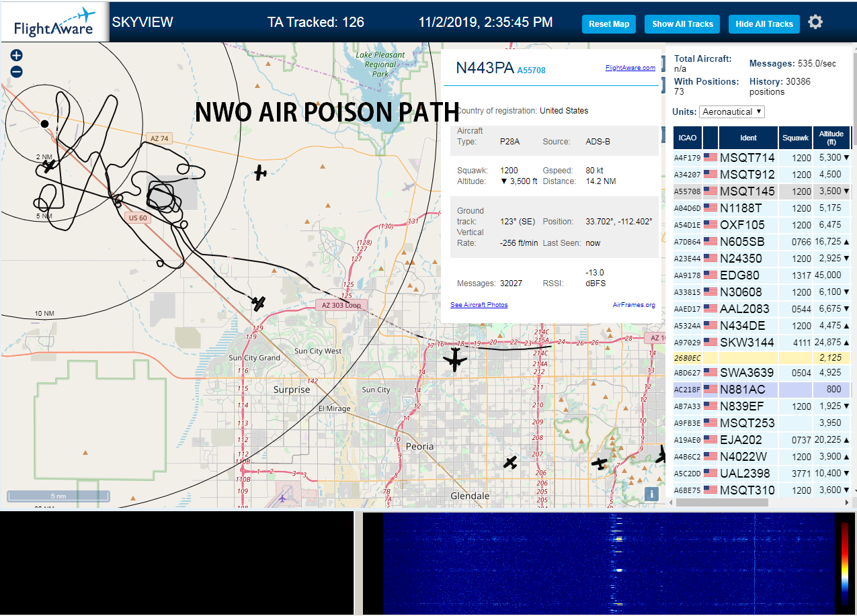This screenshot has width=857, height=616.
Task: Select the N434DE aircraft row
Action: [762, 326]
